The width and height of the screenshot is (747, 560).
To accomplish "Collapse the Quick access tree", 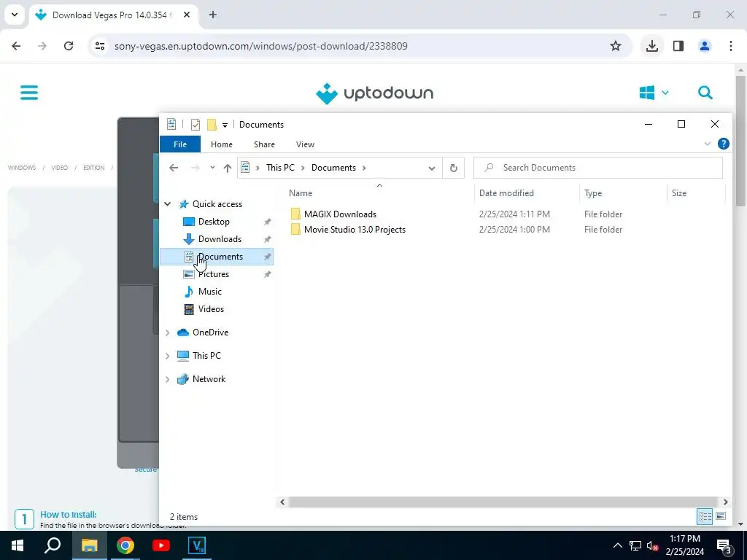I will (x=168, y=204).
